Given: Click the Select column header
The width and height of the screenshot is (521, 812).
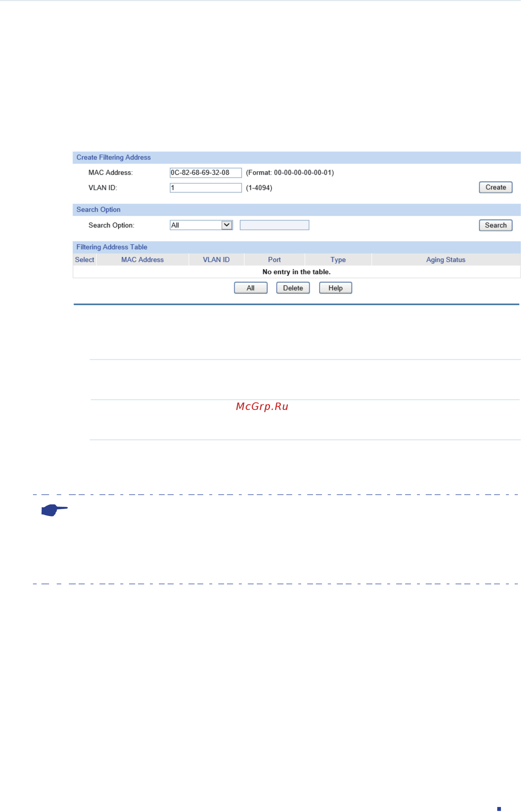Looking at the screenshot, I should pyautogui.click(x=84, y=259).
